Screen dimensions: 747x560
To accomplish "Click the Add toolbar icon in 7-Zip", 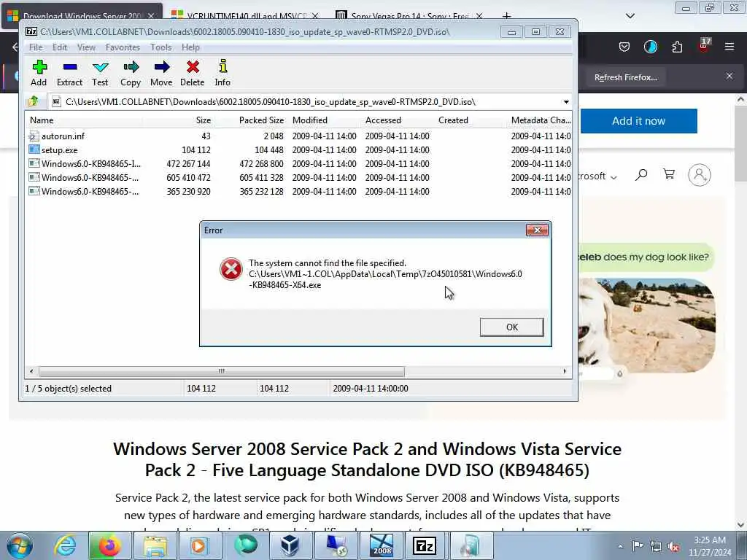I will point(39,67).
